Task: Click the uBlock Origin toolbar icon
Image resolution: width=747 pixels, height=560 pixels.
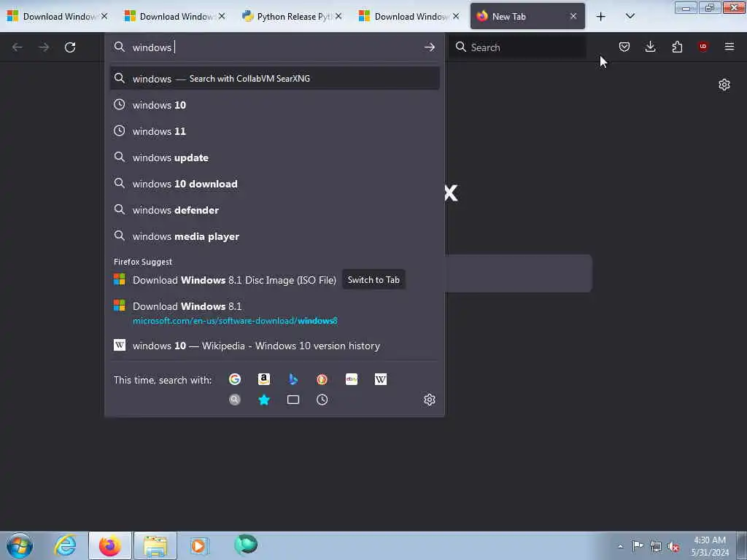Action: pyautogui.click(x=703, y=47)
